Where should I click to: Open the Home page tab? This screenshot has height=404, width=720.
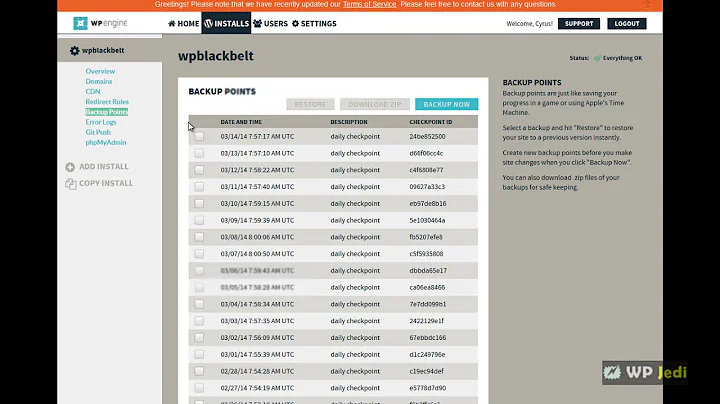184,23
